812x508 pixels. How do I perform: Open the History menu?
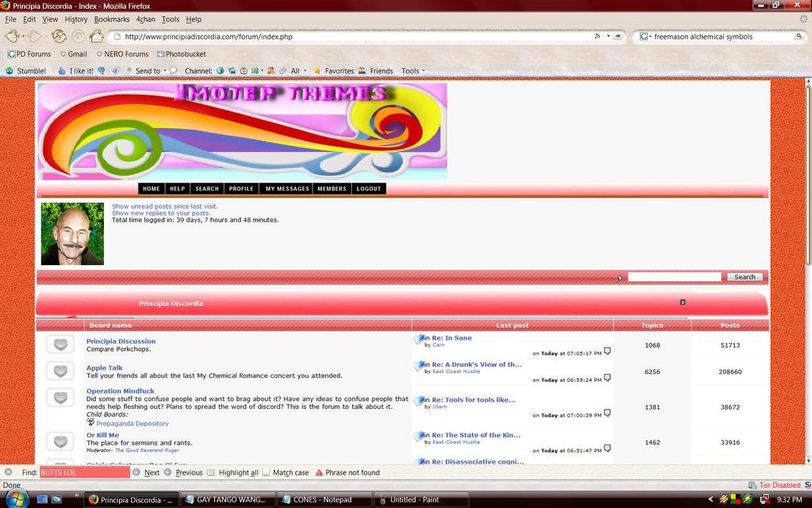76,19
